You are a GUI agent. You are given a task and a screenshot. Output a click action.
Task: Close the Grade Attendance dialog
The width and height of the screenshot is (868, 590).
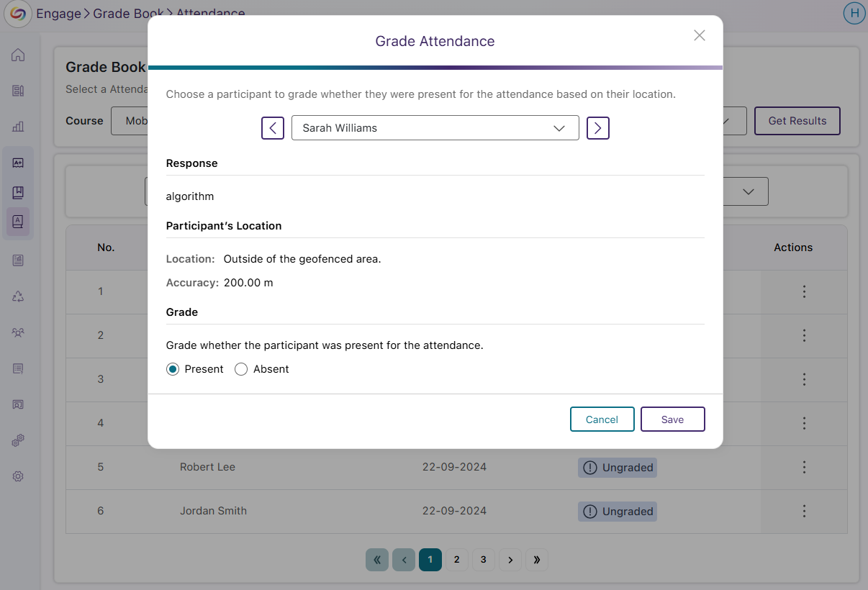tap(699, 36)
